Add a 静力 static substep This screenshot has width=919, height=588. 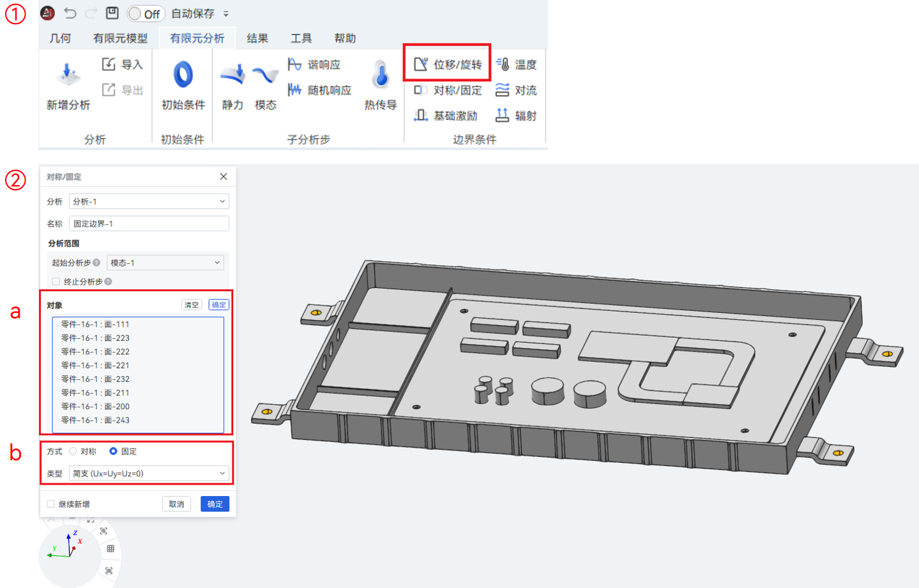232,86
